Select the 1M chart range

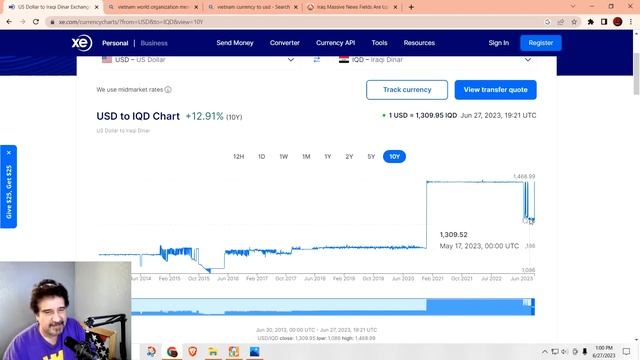pyautogui.click(x=306, y=156)
